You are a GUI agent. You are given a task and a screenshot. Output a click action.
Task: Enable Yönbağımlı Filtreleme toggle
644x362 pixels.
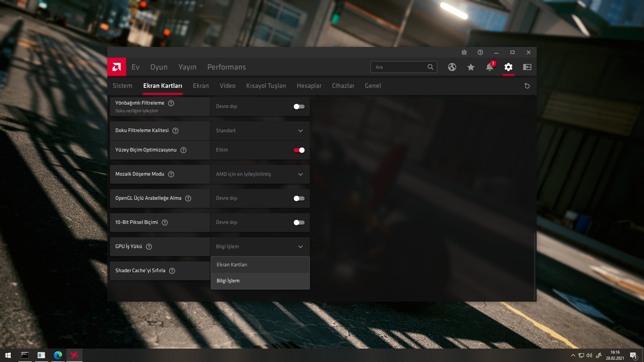(299, 107)
